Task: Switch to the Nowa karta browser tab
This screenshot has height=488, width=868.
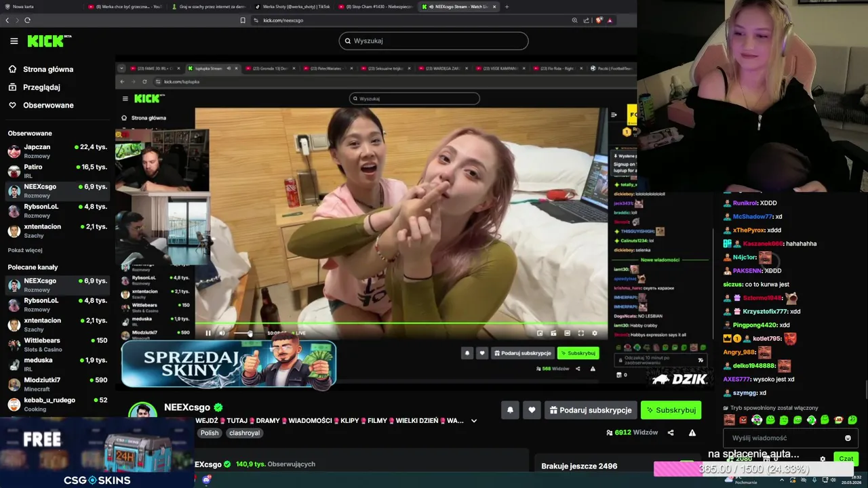Action: coord(41,7)
